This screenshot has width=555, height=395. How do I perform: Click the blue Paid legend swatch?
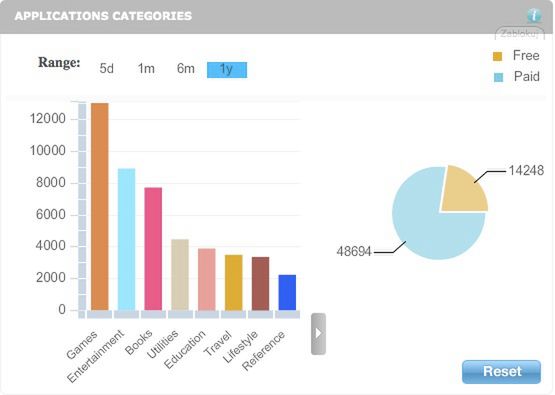[x=498, y=78]
